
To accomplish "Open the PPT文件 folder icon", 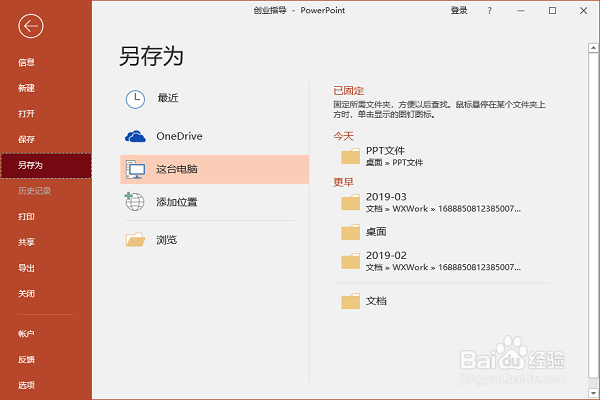I will click(x=350, y=156).
